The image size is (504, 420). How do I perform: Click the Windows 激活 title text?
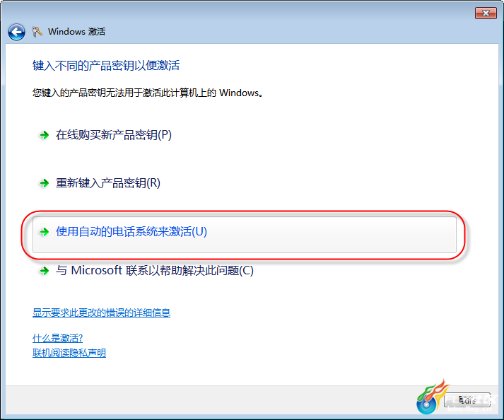pos(76,32)
